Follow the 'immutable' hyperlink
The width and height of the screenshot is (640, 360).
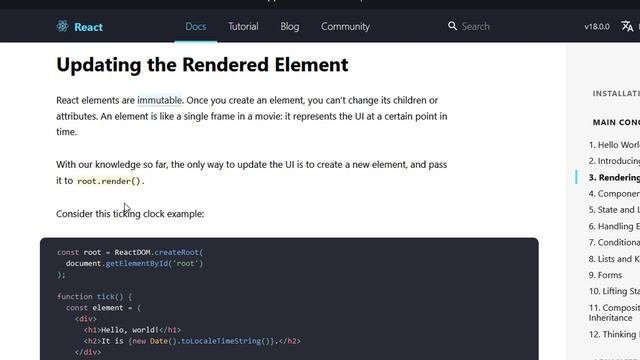(159, 100)
